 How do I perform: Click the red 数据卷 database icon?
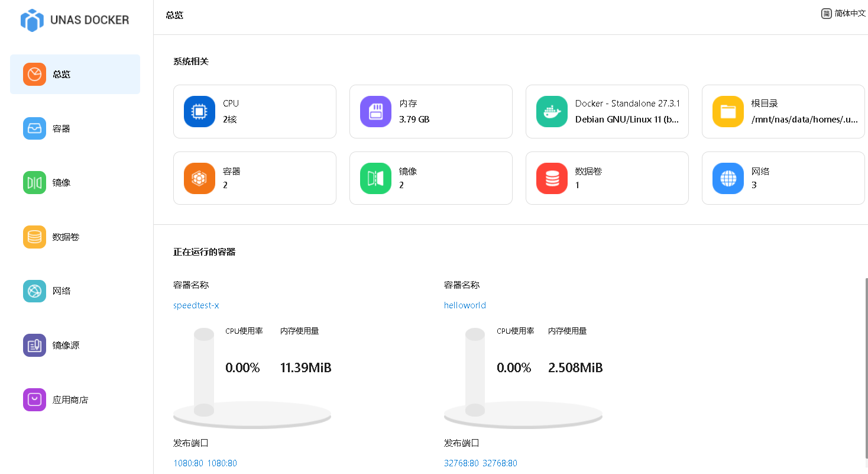pos(552,178)
